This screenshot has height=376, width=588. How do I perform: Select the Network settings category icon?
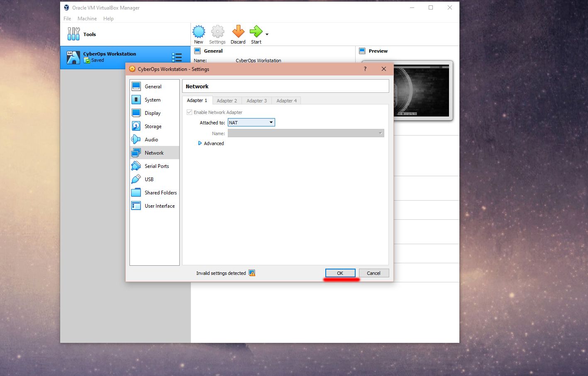click(x=136, y=153)
